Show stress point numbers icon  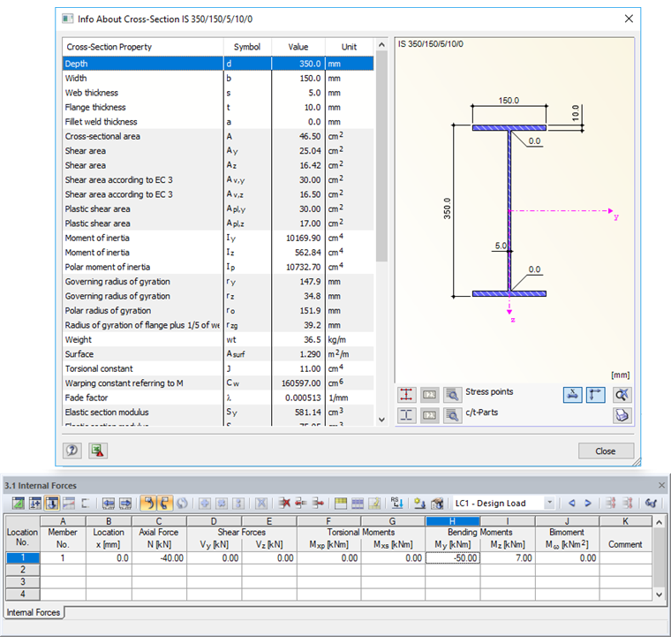pyautogui.click(x=429, y=394)
